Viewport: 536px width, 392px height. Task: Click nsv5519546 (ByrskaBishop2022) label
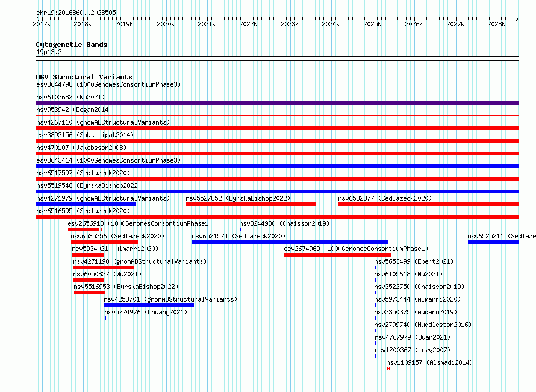click(x=89, y=185)
